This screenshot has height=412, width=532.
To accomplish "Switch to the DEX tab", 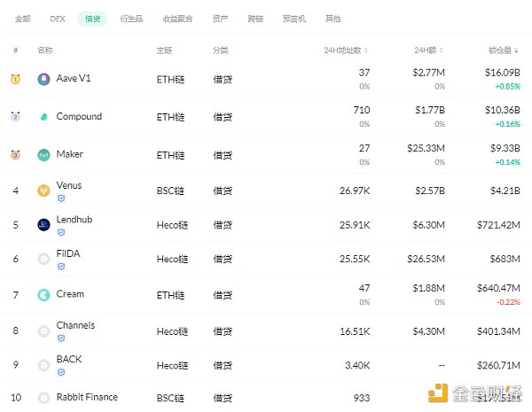I will [58, 19].
